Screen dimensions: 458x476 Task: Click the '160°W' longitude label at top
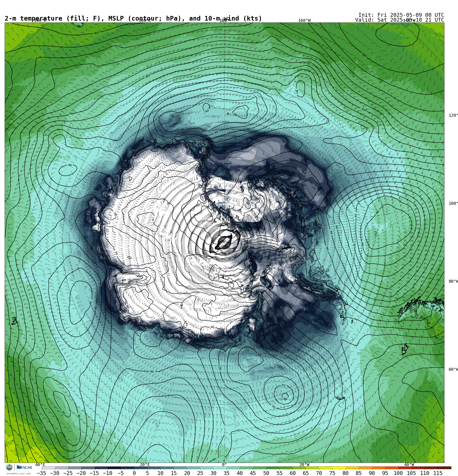coord(304,20)
